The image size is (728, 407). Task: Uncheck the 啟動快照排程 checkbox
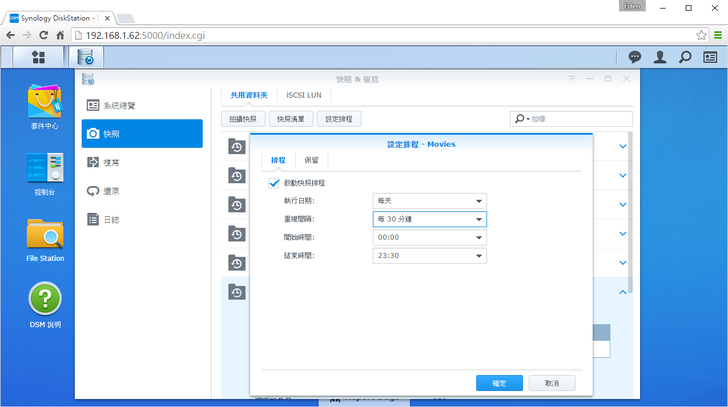[274, 183]
